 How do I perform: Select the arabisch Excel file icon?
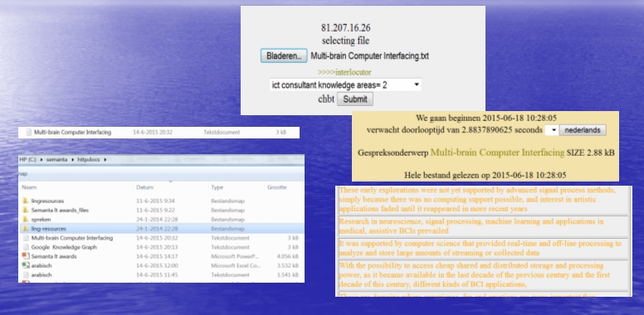point(26,265)
